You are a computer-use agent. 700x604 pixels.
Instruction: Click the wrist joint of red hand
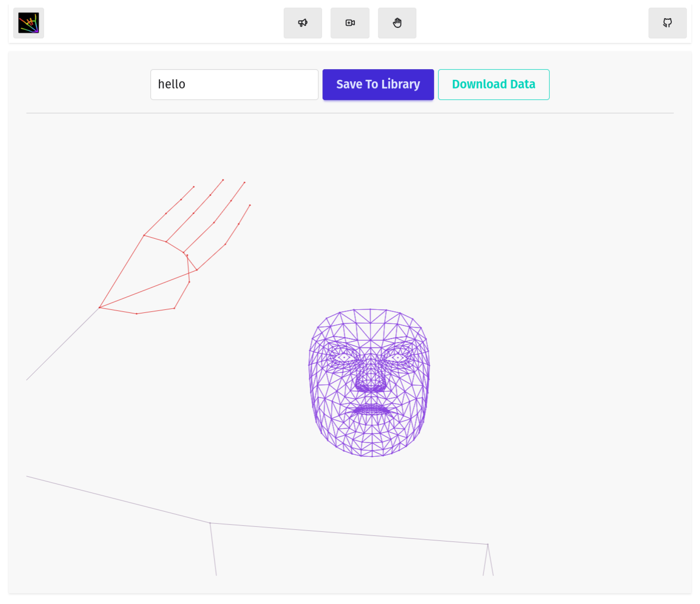100,307
